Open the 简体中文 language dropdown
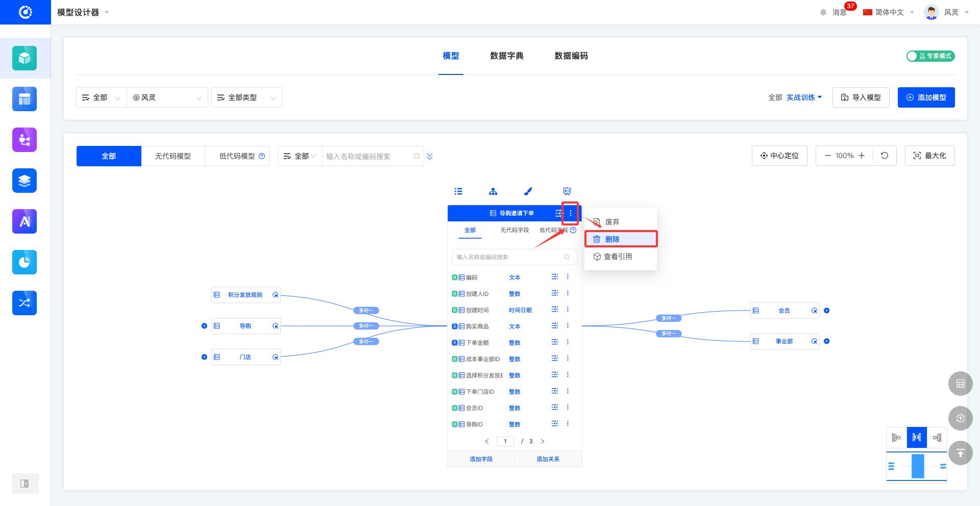 pyautogui.click(x=889, y=12)
